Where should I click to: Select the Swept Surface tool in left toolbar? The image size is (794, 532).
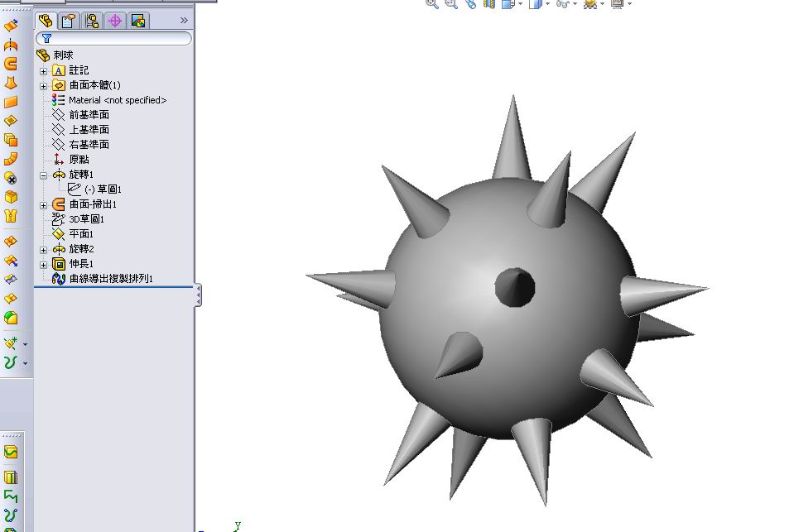[x=11, y=64]
